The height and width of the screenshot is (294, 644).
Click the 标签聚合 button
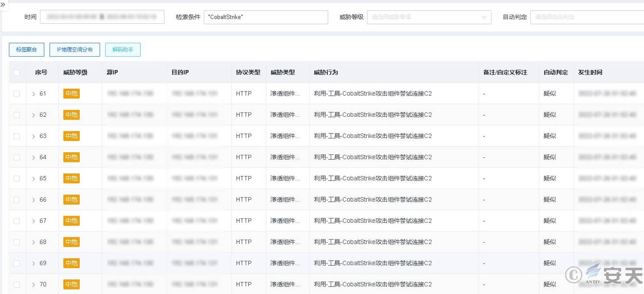27,49
